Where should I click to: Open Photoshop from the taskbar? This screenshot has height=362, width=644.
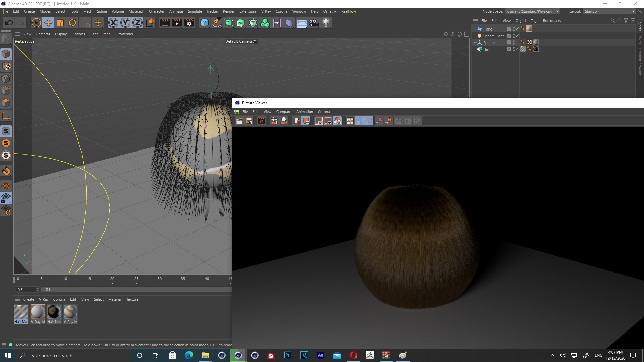pos(287,355)
